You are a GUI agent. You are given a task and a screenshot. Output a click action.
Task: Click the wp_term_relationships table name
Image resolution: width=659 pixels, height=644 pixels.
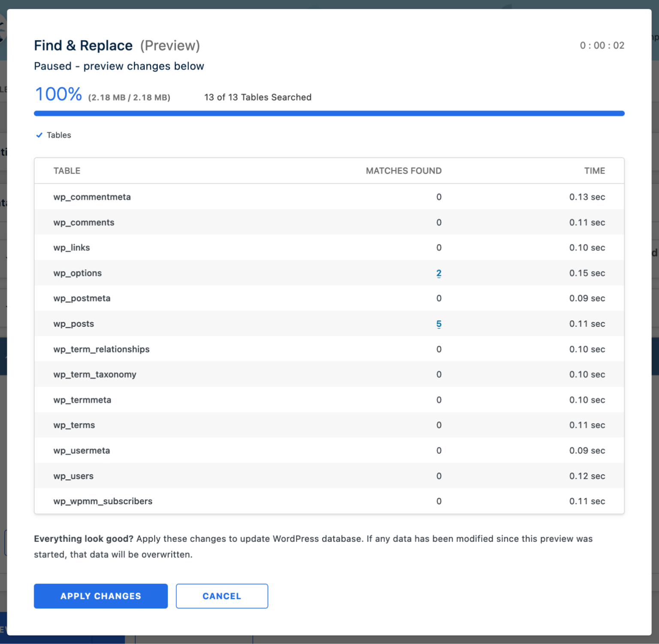[x=101, y=349]
